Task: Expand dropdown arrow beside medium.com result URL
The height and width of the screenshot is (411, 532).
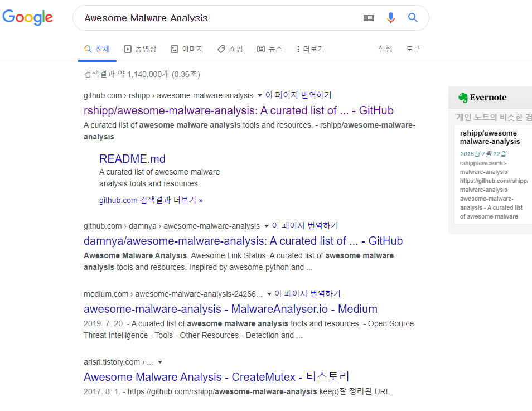Action: tap(269, 294)
